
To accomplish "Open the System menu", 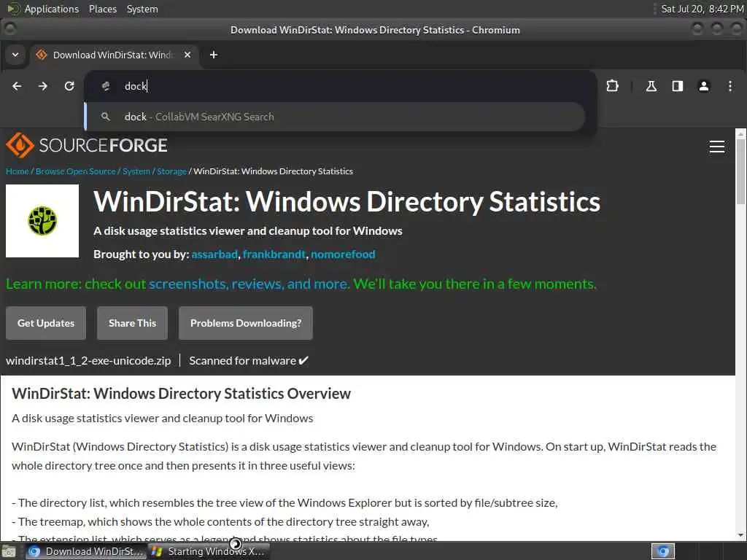I will point(142,9).
